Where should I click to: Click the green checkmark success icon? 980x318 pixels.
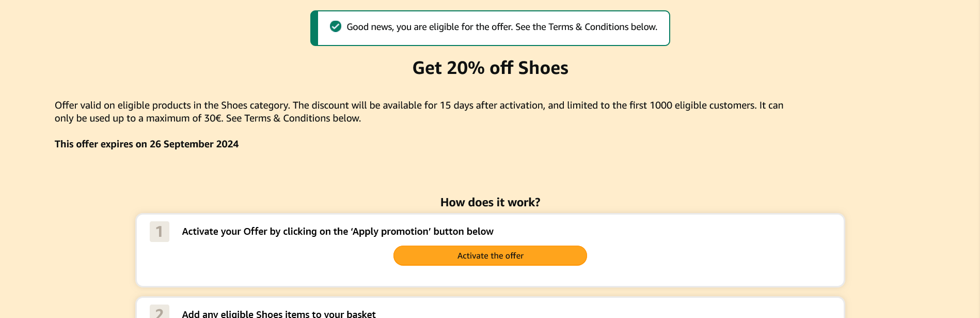point(336,26)
